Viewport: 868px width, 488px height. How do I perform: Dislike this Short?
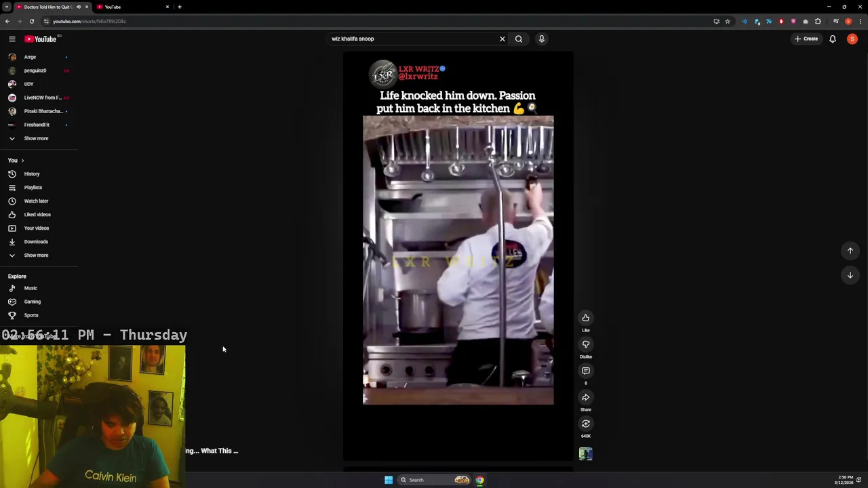click(x=586, y=344)
